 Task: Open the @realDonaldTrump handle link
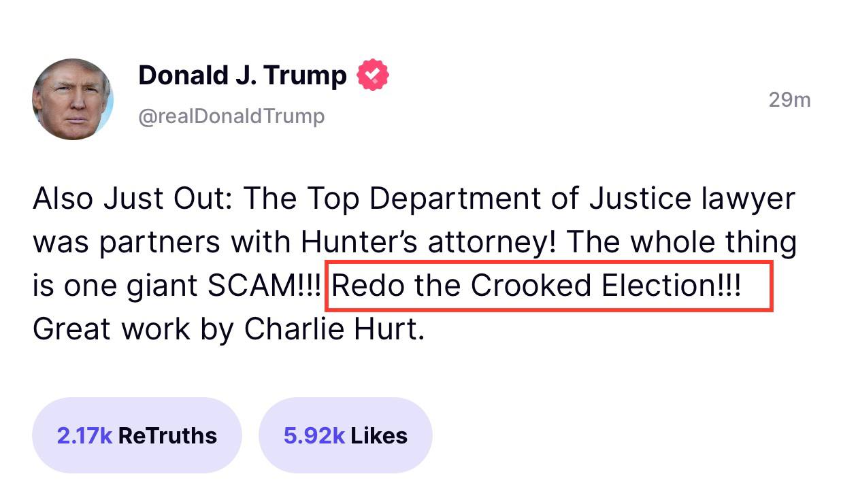tap(231, 116)
